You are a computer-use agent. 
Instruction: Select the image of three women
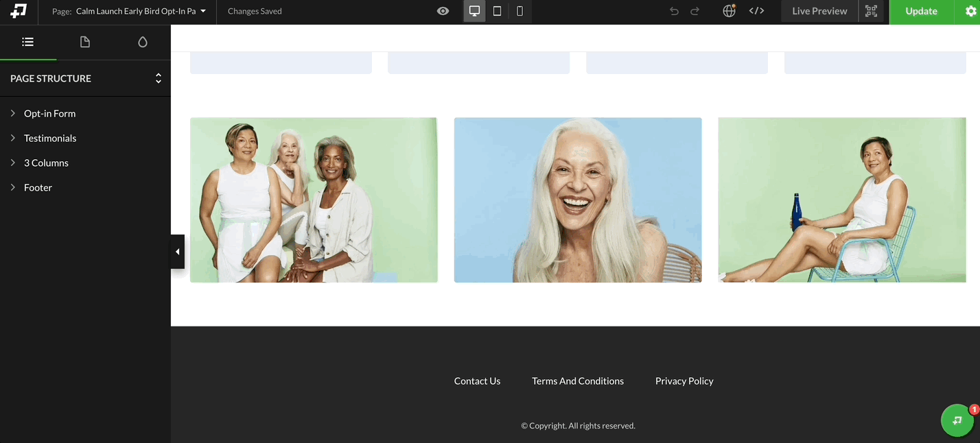pyautogui.click(x=314, y=200)
